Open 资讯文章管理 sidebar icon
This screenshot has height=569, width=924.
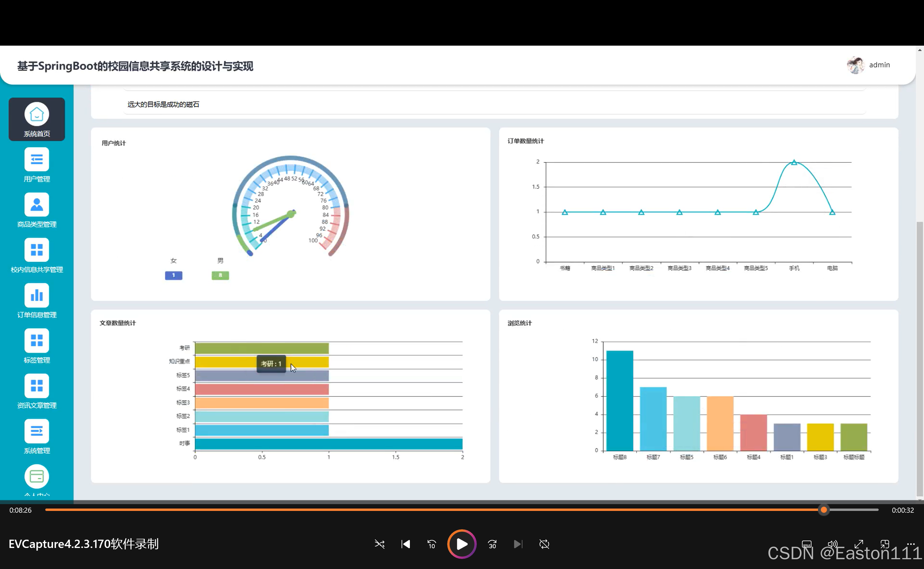(x=36, y=386)
